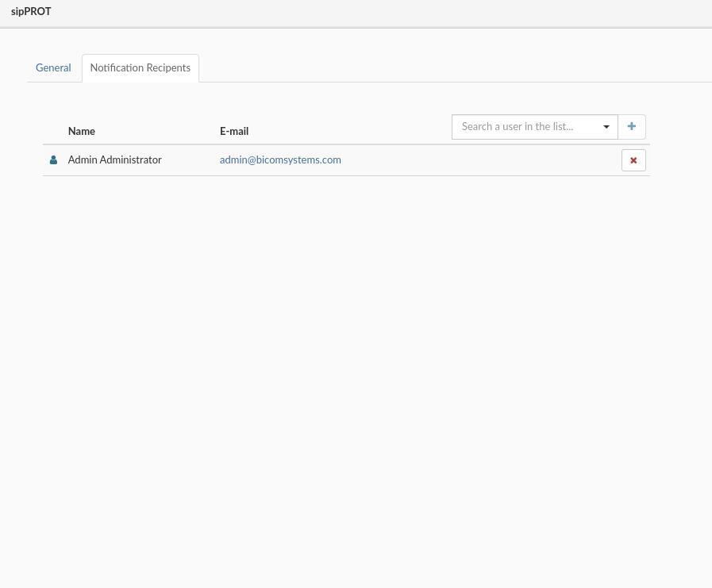Image resolution: width=712 pixels, height=588 pixels.
Task: Switch to the General tab
Action: click(x=53, y=68)
